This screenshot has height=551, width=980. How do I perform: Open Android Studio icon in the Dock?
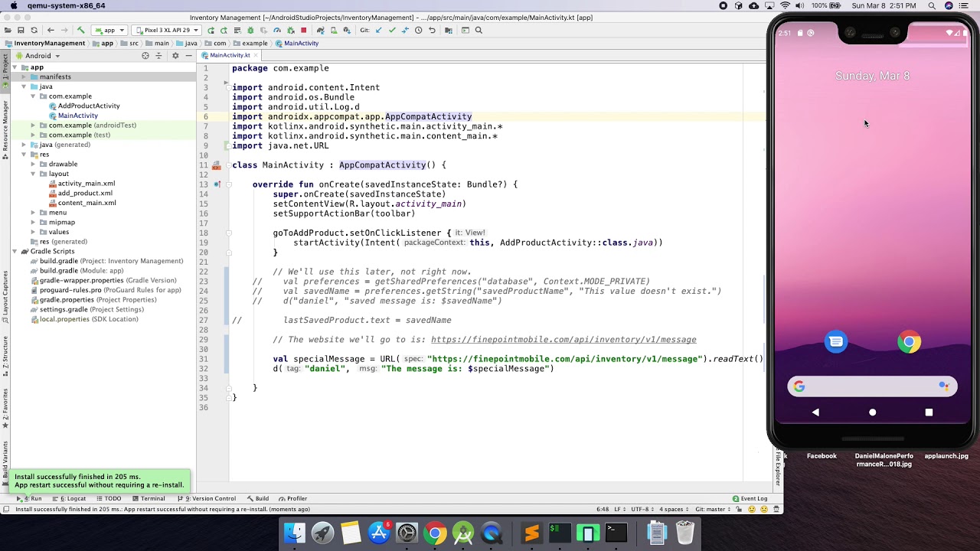coord(463,533)
